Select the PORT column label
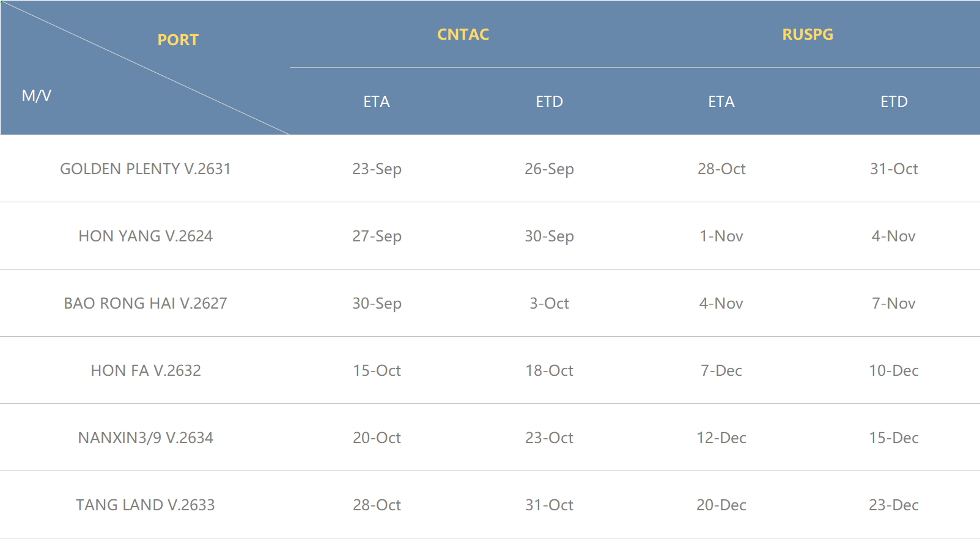This screenshot has width=980, height=539. coord(178,40)
